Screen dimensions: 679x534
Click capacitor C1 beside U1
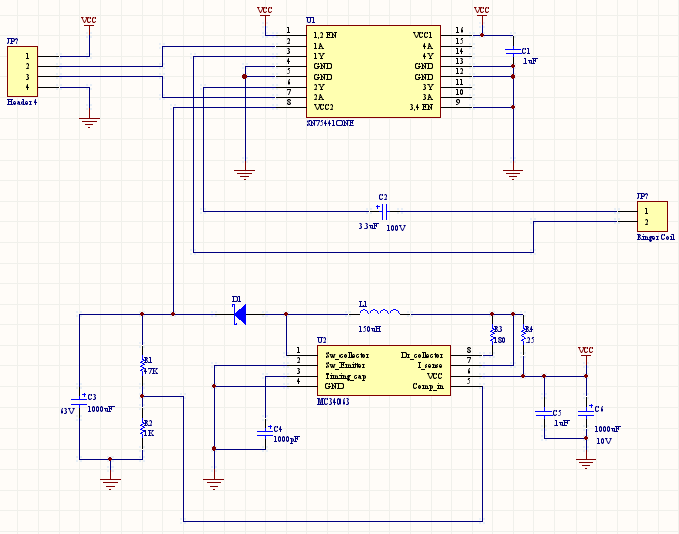[x=513, y=50]
